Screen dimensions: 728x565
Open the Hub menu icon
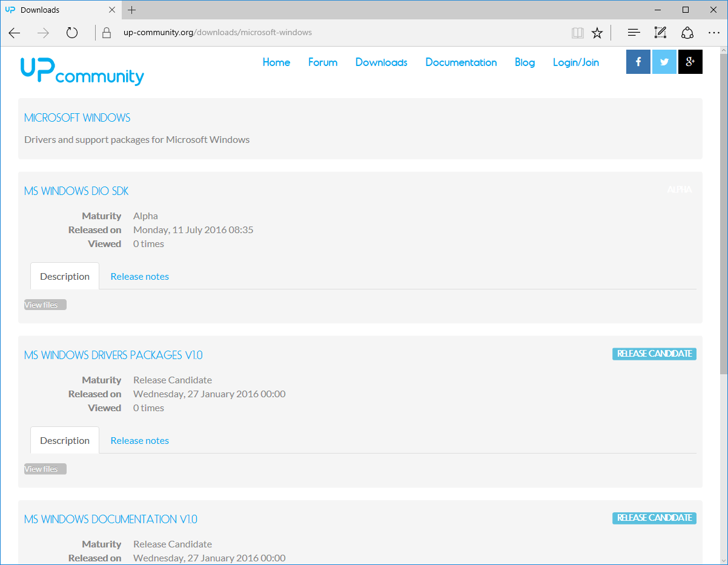click(x=634, y=33)
